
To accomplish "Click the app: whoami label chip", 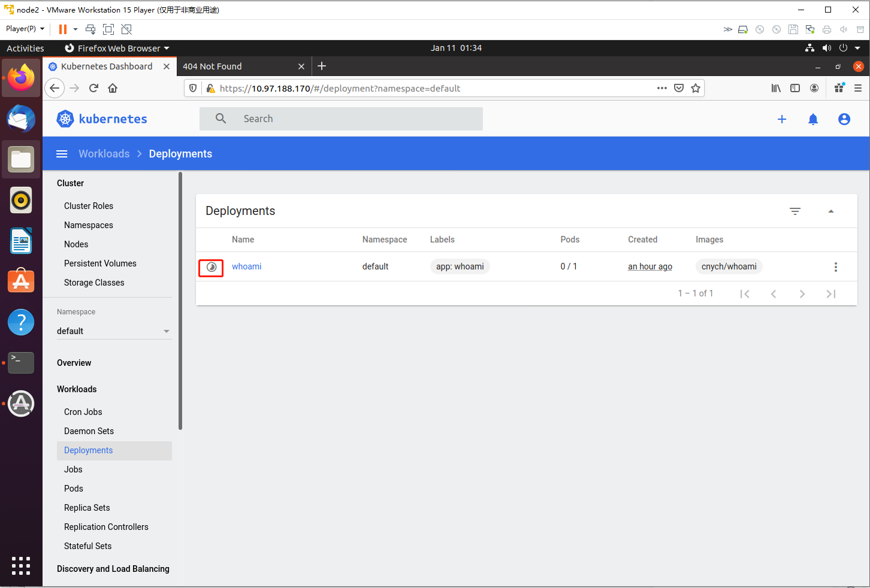I will [x=460, y=266].
